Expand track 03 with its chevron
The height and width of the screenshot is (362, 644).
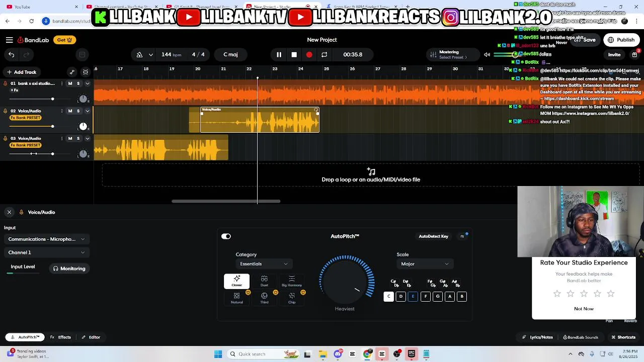[x=87, y=139]
